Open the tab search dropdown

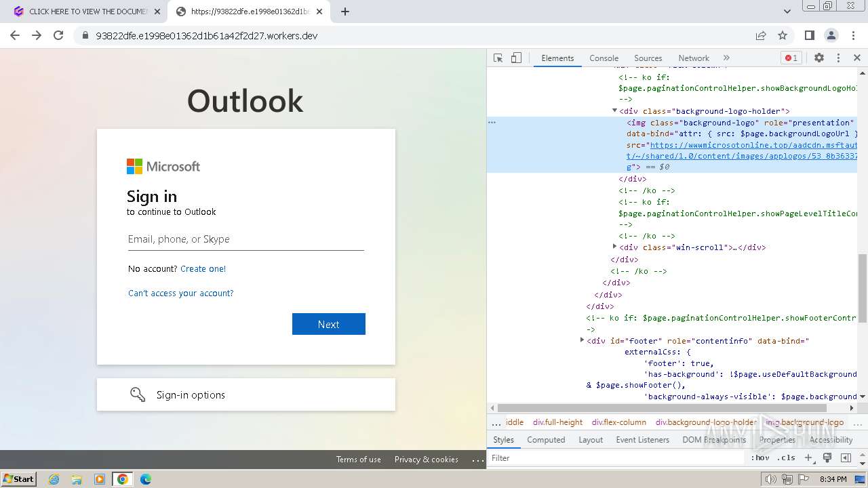click(x=787, y=12)
